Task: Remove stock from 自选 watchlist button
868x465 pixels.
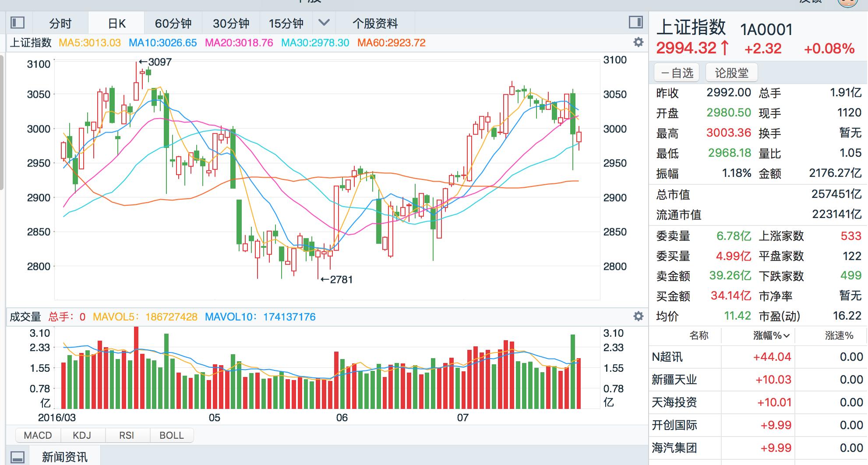Action: 677,73
